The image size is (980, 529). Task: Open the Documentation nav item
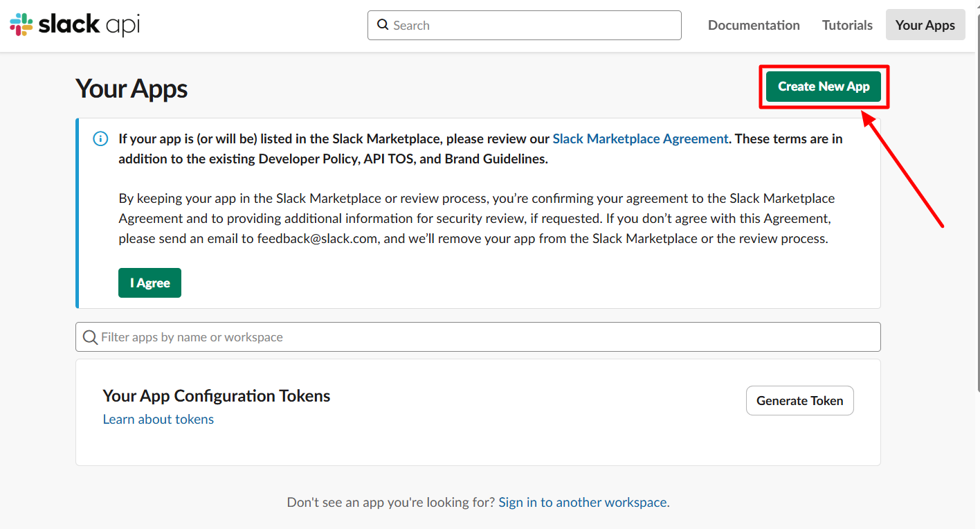click(754, 25)
